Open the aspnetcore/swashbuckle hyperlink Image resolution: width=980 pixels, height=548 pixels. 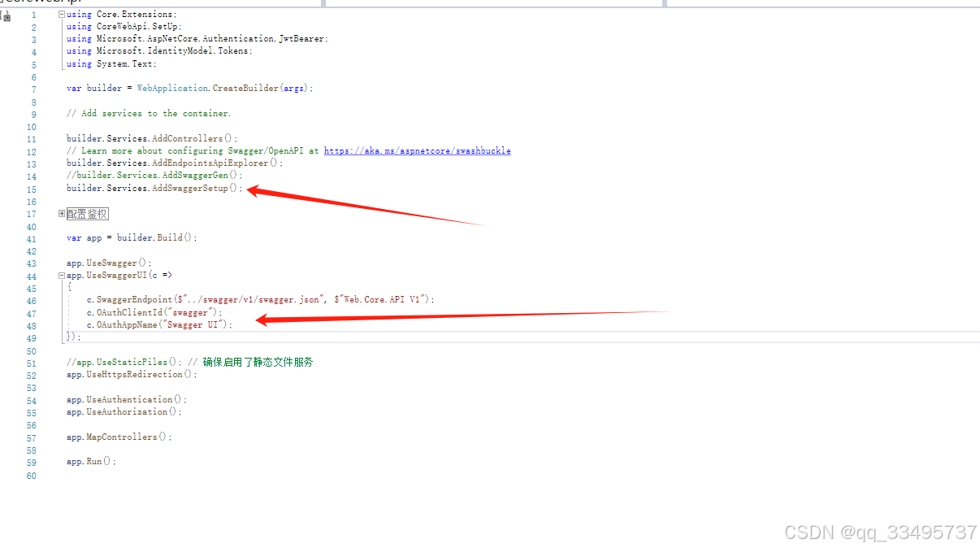click(x=418, y=150)
